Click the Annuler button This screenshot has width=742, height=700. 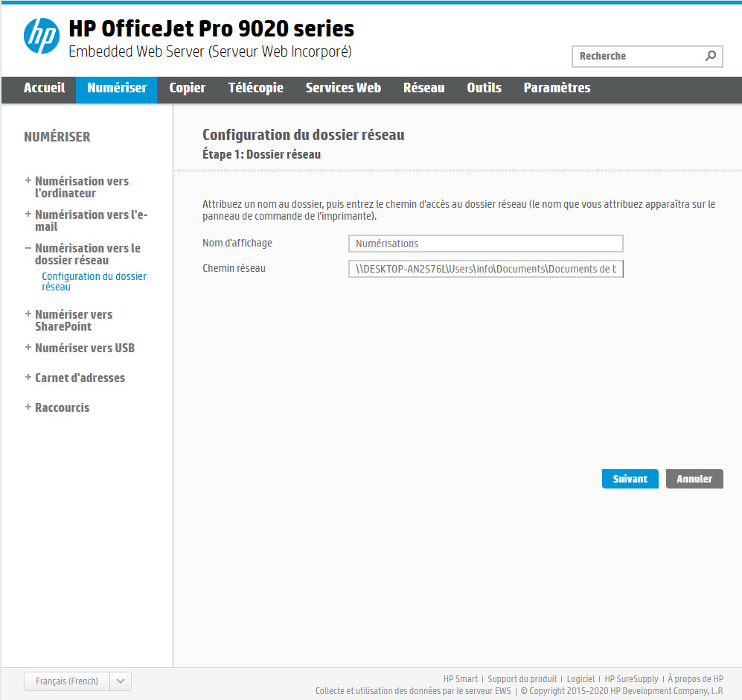694,479
